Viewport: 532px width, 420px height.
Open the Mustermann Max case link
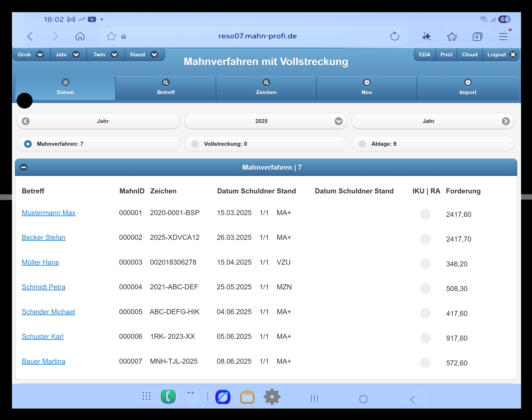click(49, 213)
